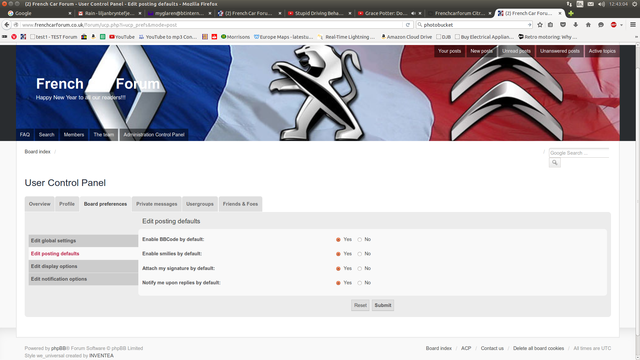Open the FAQ link in the banner
The width and height of the screenshot is (640, 360).
(x=25, y=135)
